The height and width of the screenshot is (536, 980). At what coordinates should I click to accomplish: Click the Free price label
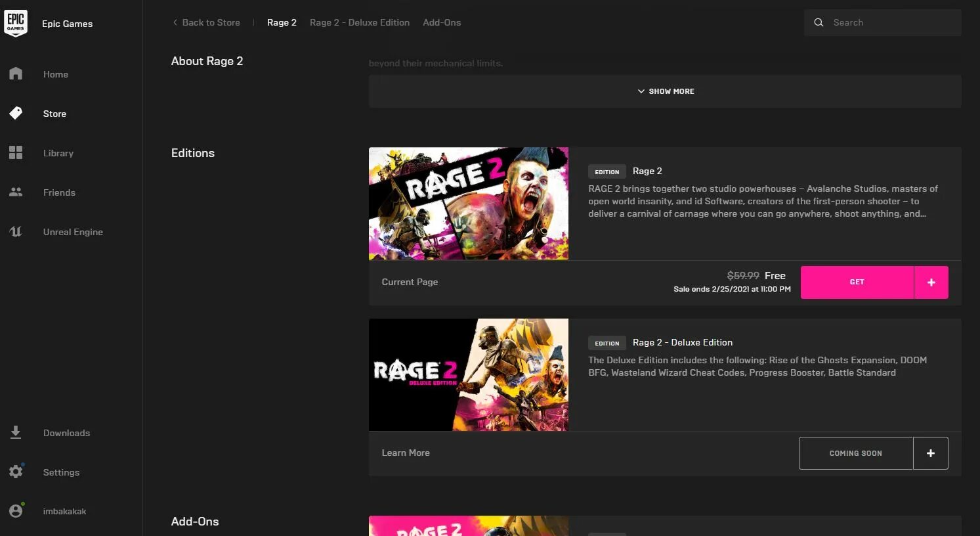pos(775,276)
